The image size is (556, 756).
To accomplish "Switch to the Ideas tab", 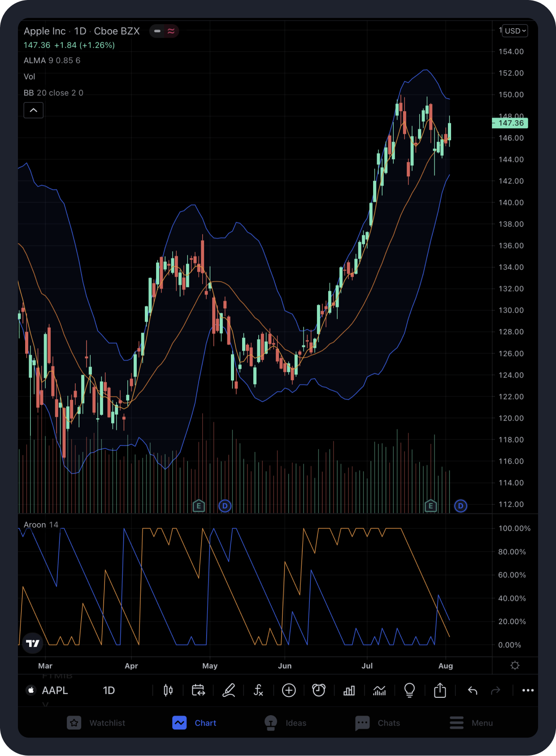I will click(x=286, y=723).
